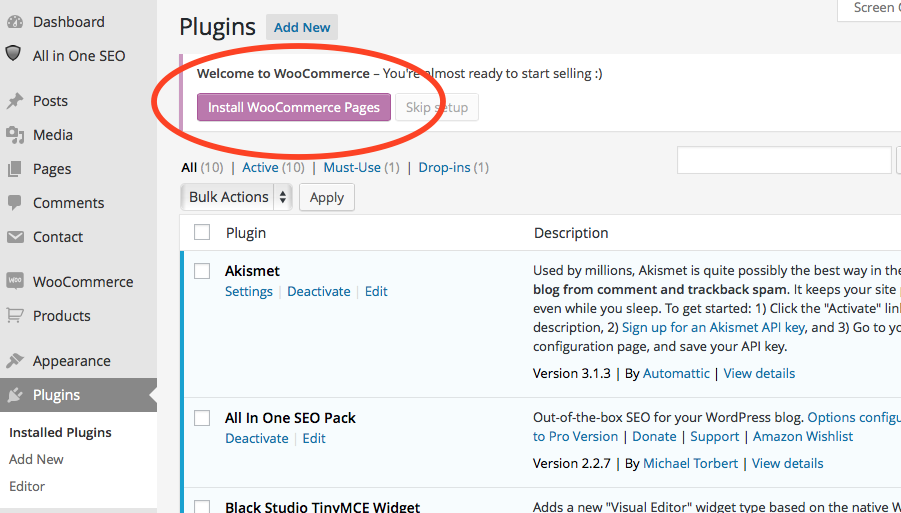Filter by Drop-ins plugins

tap(444, 167)
